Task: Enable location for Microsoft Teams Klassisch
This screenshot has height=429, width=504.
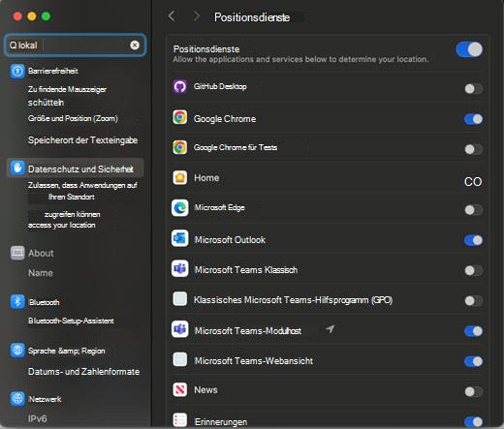Action: click(474, 270)
